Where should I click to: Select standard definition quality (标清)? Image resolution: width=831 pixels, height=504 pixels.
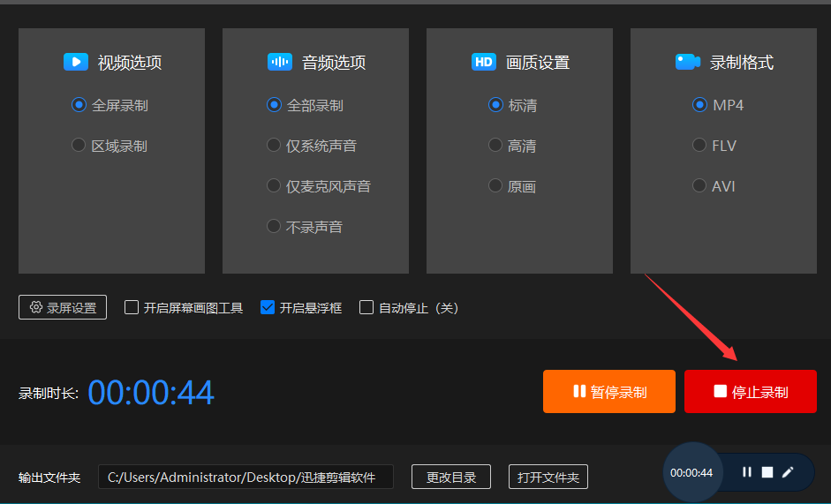(512, 105)
